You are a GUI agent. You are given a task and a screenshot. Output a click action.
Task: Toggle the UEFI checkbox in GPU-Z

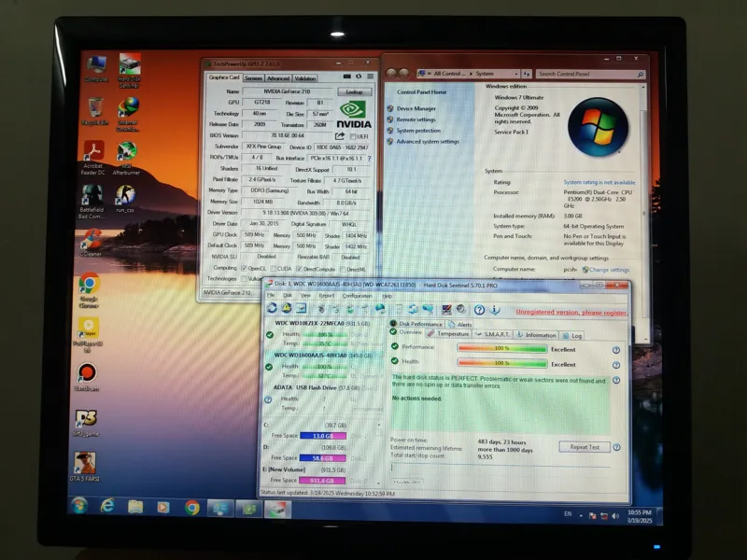pyautogui.click(x=353, y=136)
